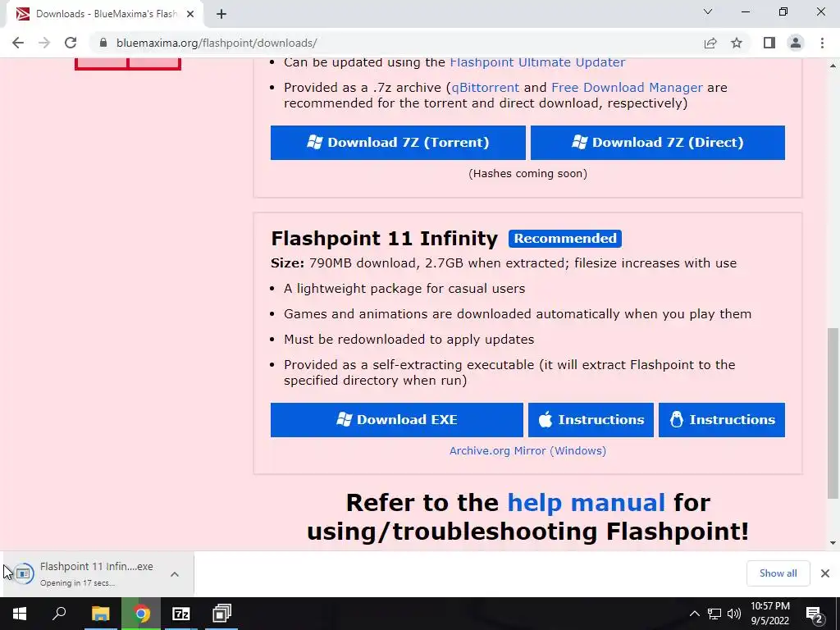This screenshot has height=630, width=840.
Task: Click the padlock site info icon
Action: click(103, 43)
